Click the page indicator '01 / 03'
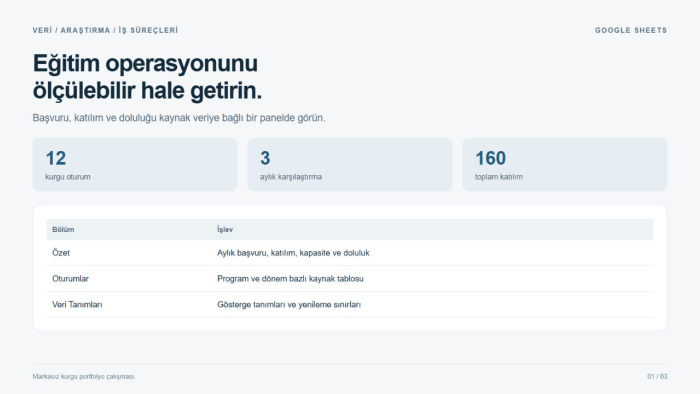The height and width of the screenshot is (394, 700). pos(657,377)
